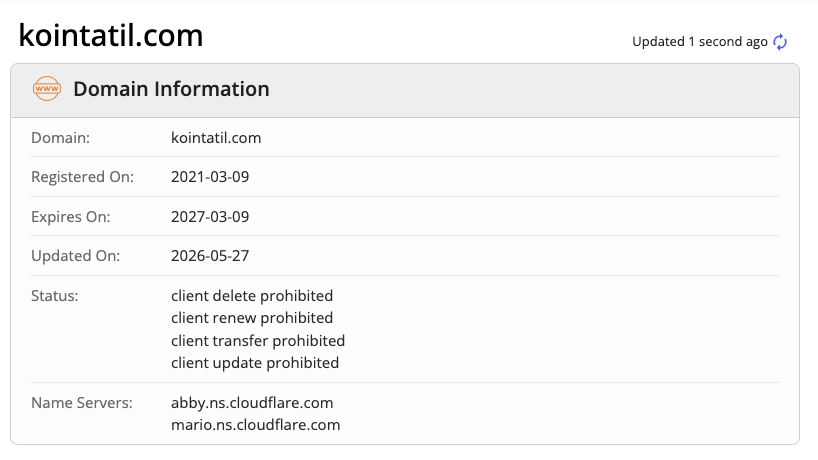Image resolution: width=818 pixels, height=460 pixels.
Task: Click 'client renew prohibited' status
Action: pos(252,318)
